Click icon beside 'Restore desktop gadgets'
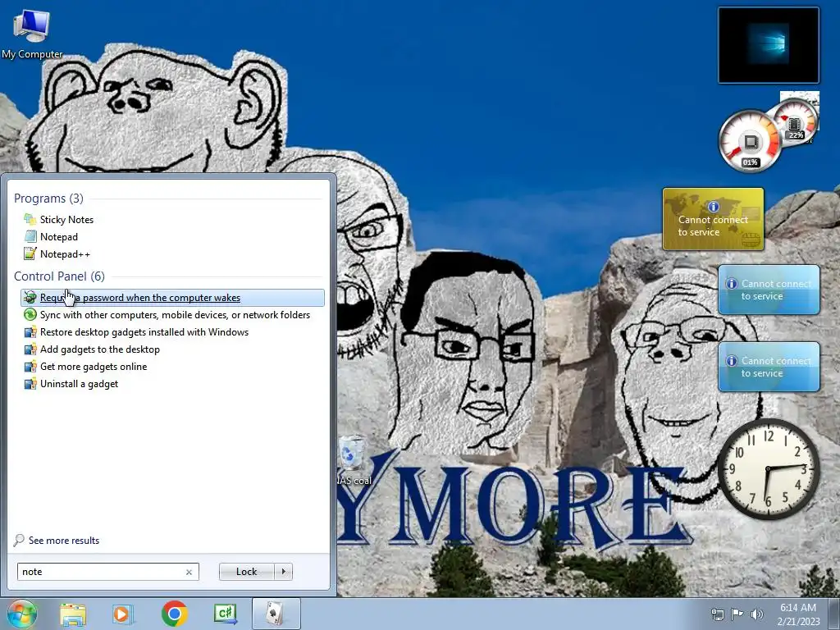 (30, 332)
